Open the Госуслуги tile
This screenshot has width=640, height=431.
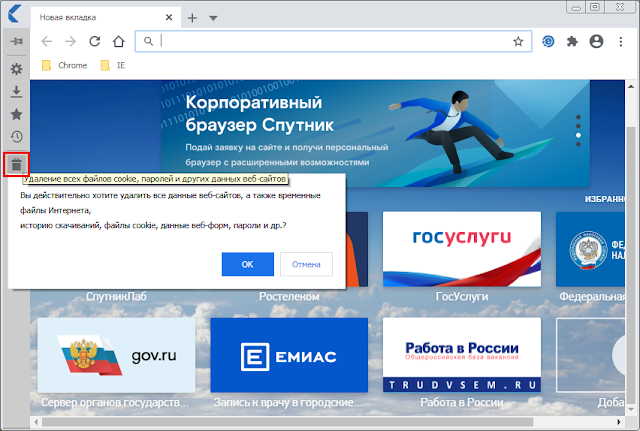pos(462,249)
